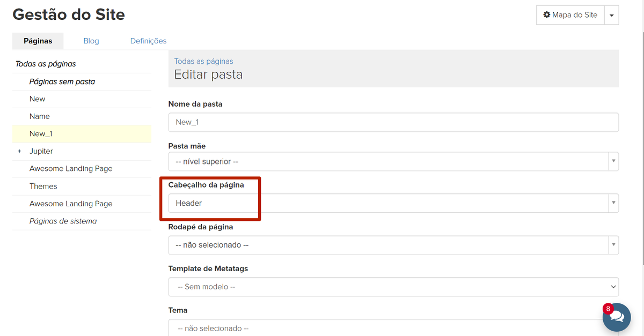Open Páginas de sistema in sidebar
The height and width of the screenshot is (336, 644).
63,221
